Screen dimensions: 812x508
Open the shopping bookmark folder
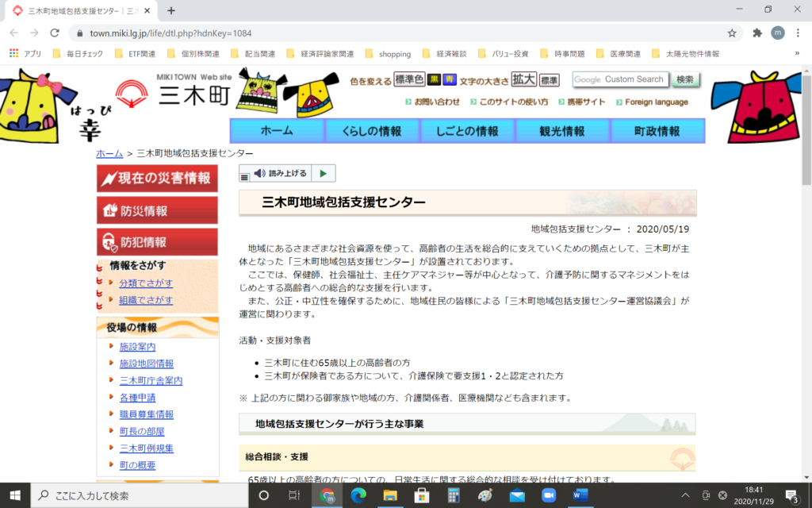coord(389,53)
